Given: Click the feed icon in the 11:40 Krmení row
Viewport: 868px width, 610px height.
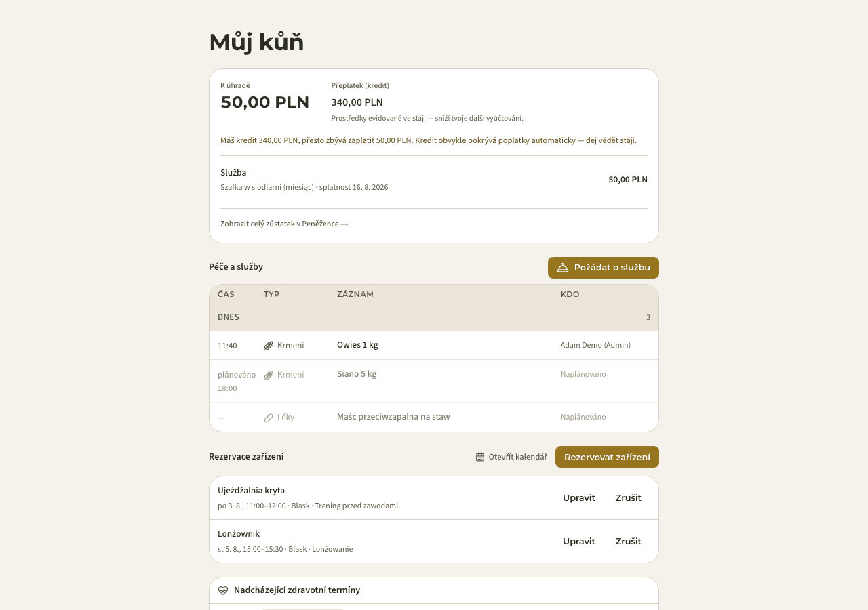Looking at the screenshot, I should click(x=269, y=346).
